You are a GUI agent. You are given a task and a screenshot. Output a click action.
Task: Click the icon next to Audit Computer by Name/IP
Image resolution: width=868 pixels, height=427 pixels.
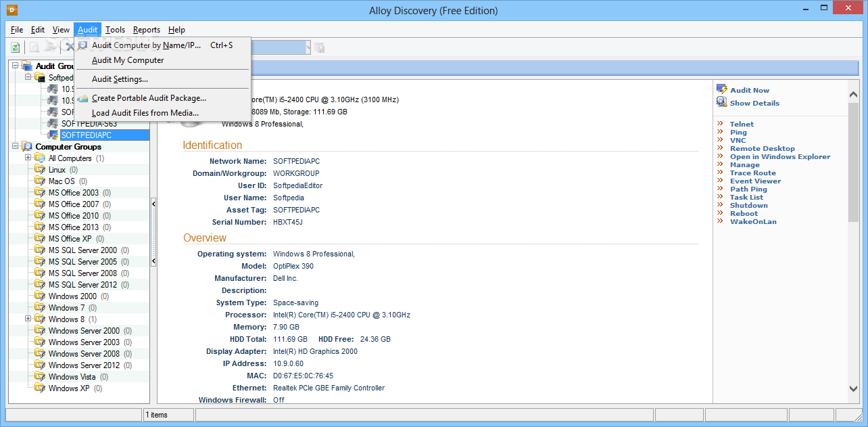point(82,45)
